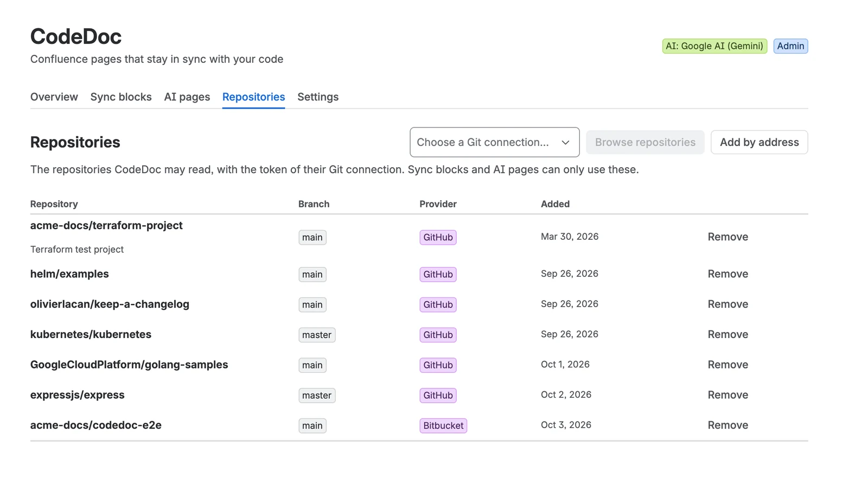Remove the expressjs/express repository
This screenshot has width=868, height=484.
coord(728,395)
